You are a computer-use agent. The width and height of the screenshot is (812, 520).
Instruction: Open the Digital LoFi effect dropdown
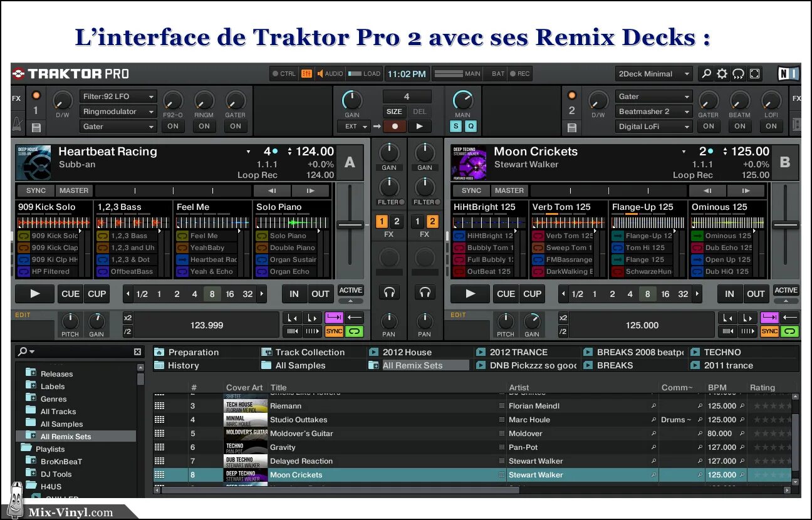653,127
